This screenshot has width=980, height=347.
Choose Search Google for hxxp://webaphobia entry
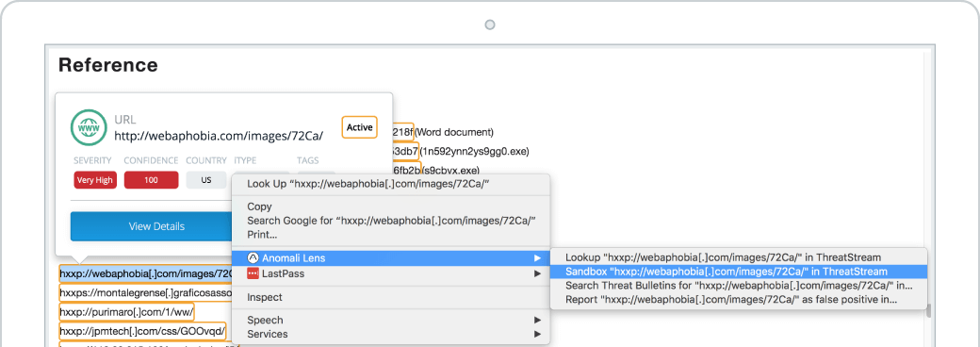[x=391, y=221]
